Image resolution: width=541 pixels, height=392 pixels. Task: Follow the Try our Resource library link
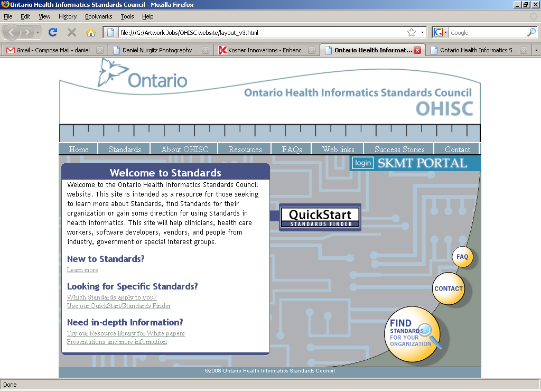coord(126,333)
